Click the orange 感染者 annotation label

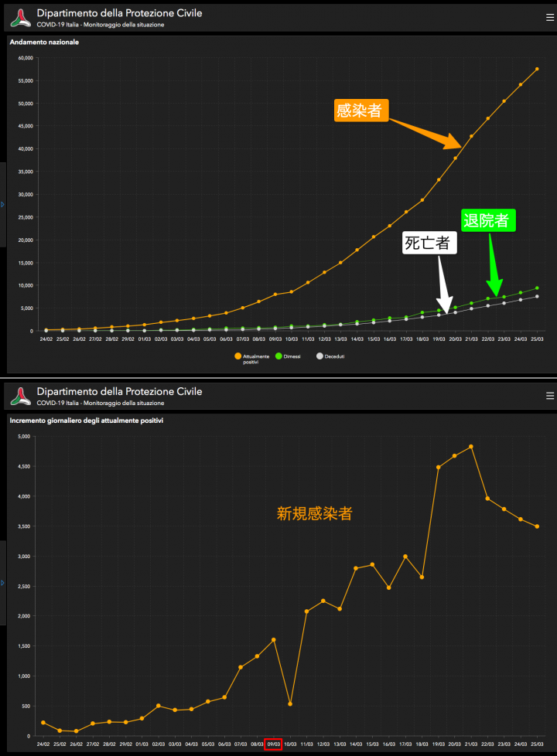click(358, 111)
